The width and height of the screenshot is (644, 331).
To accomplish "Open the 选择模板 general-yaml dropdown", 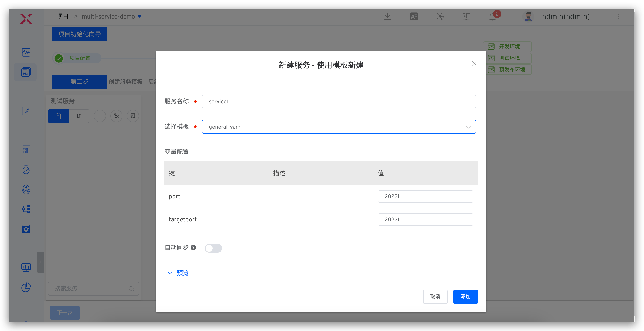I will click(x=339, y=127).
